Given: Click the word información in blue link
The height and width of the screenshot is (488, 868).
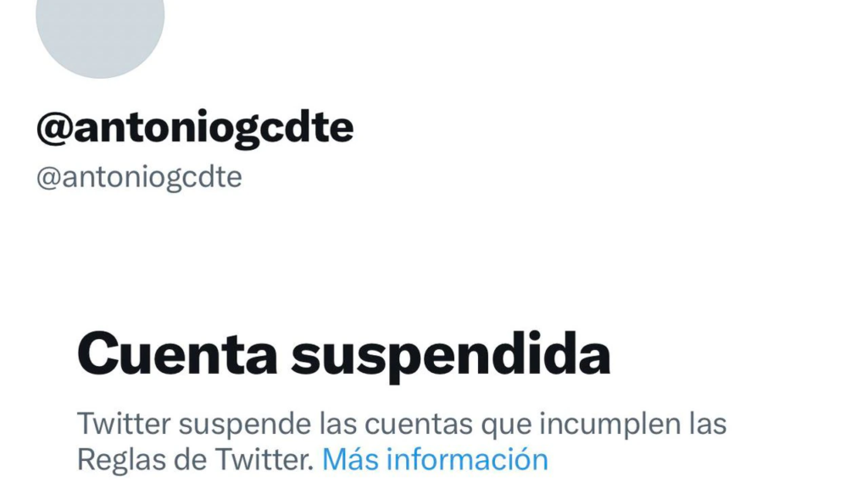Looking at the screenshot, I should pos(467,459).
